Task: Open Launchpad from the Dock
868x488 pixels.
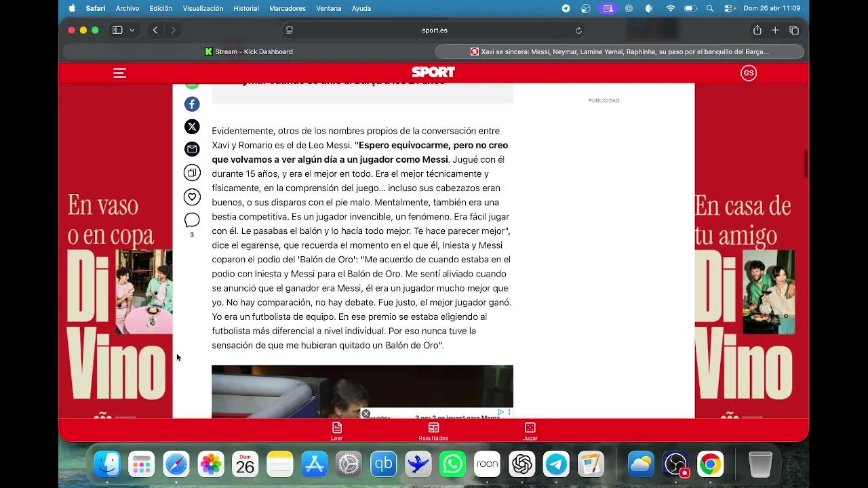Action: [142, 464]
